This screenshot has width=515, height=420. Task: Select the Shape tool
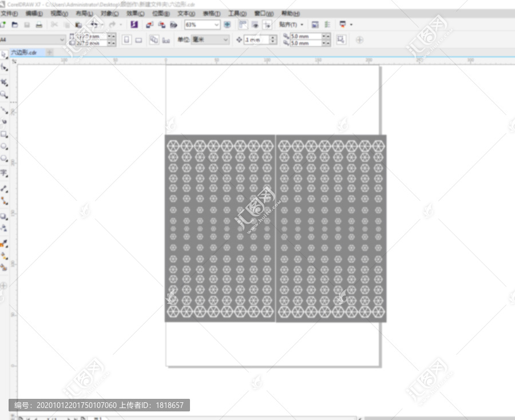4,68
